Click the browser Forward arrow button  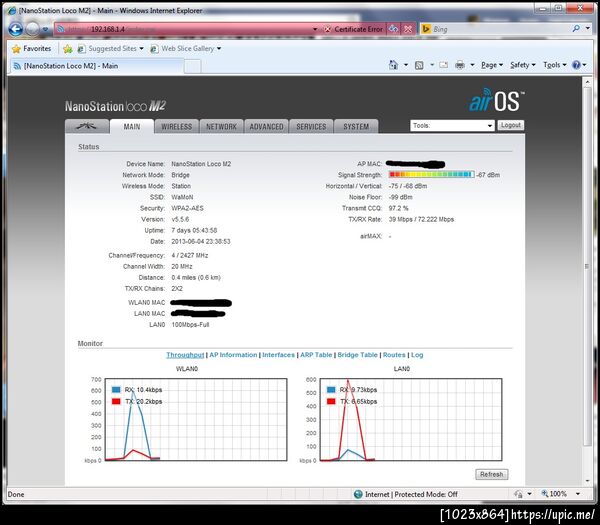(32, 29)
